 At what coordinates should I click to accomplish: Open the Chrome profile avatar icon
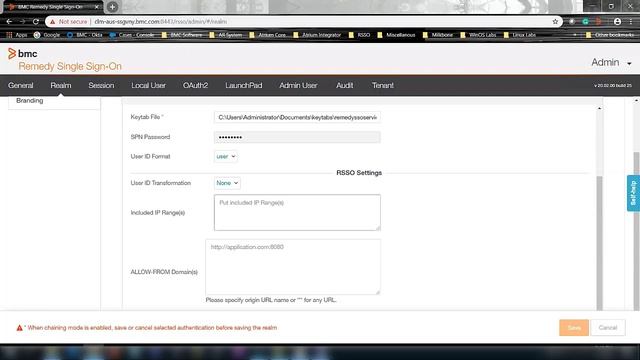(617, 22)
